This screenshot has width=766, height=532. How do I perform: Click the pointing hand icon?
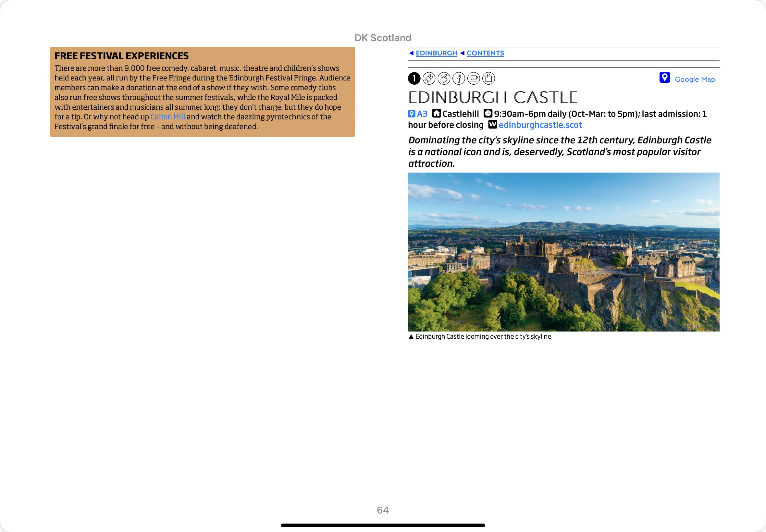pos(444,78)
